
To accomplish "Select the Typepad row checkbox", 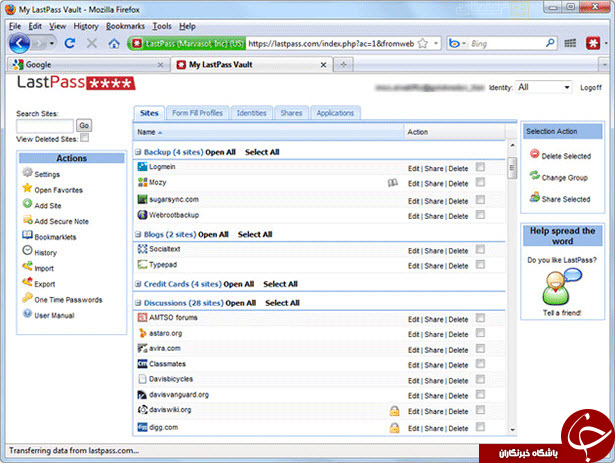I will [480, 265].
